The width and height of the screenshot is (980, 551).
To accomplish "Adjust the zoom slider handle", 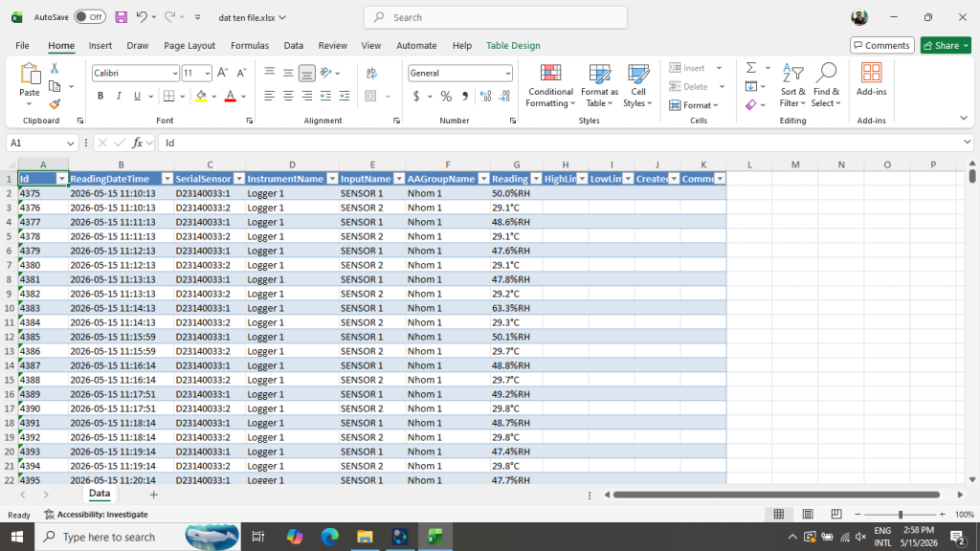I will pyautogui.click(x=900, y=514).
